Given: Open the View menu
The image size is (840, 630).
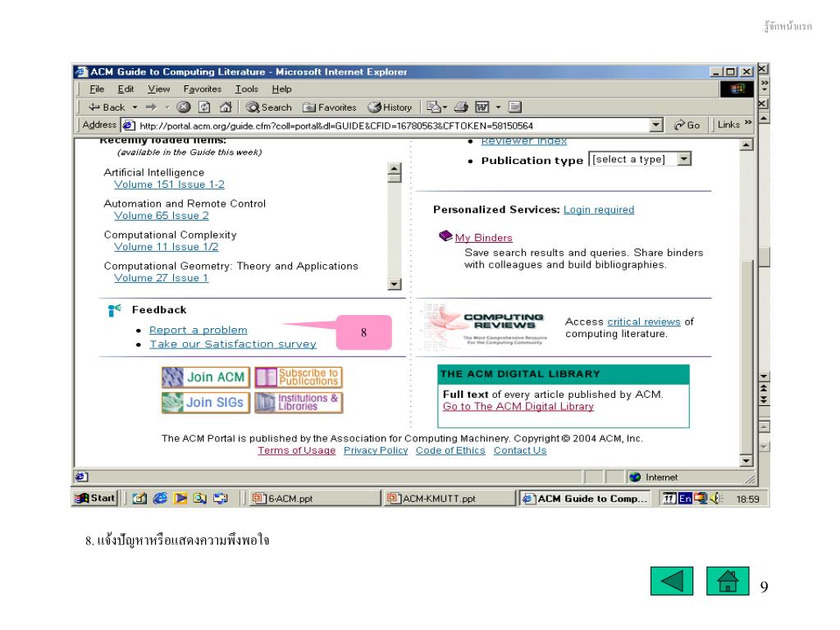Looking at the screenshot, I should (158, 89).
